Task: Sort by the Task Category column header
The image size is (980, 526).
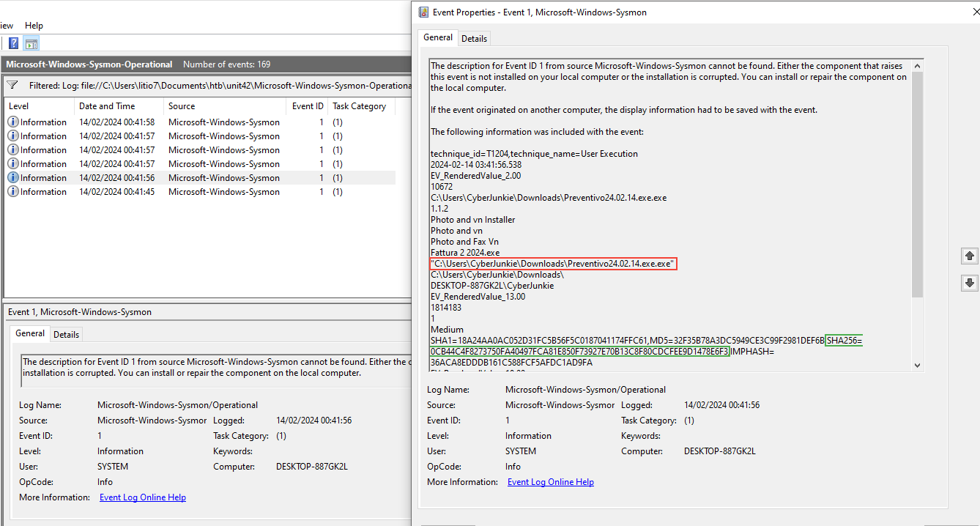Action: pyautogui.click(x=361, y=106)
